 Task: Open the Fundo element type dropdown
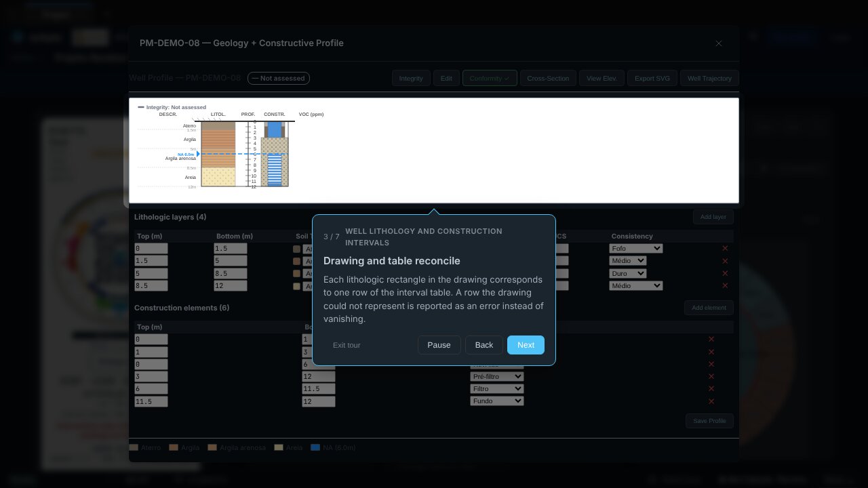coord(497,401)
